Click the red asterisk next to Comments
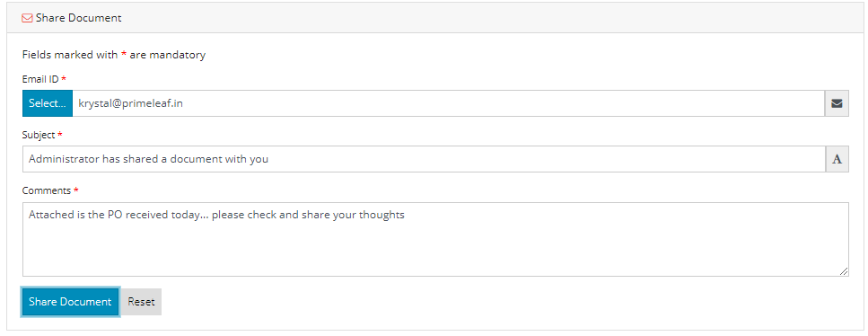The width and height of the screenshot is (868, 336). pos(75,190)
